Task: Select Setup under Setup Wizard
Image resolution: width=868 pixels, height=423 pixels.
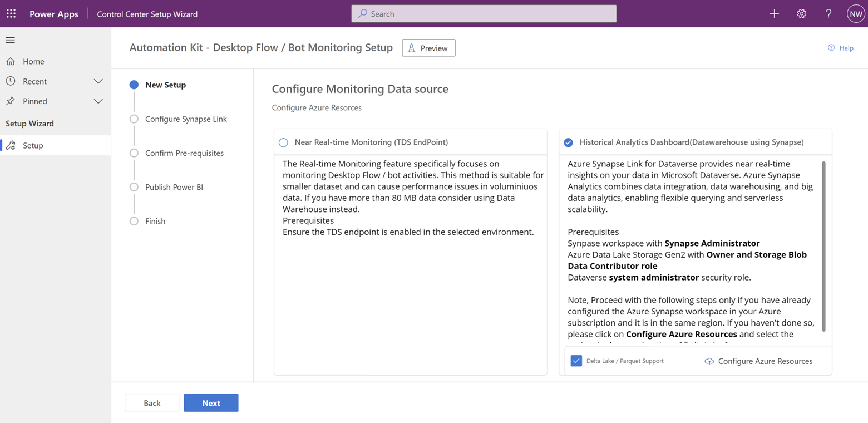Action: pos(55,145)
